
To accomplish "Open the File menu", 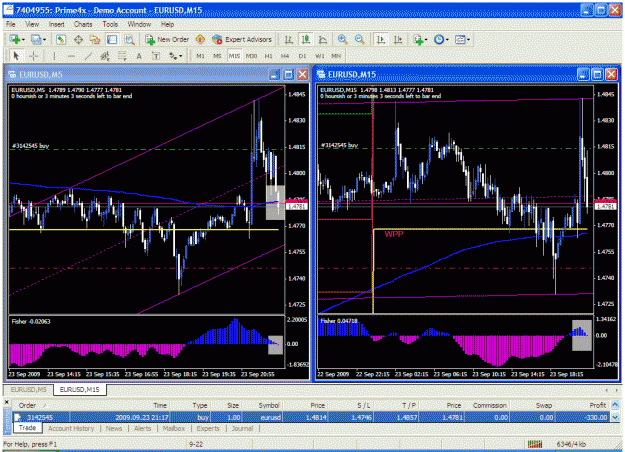I will tap(11, 24).
